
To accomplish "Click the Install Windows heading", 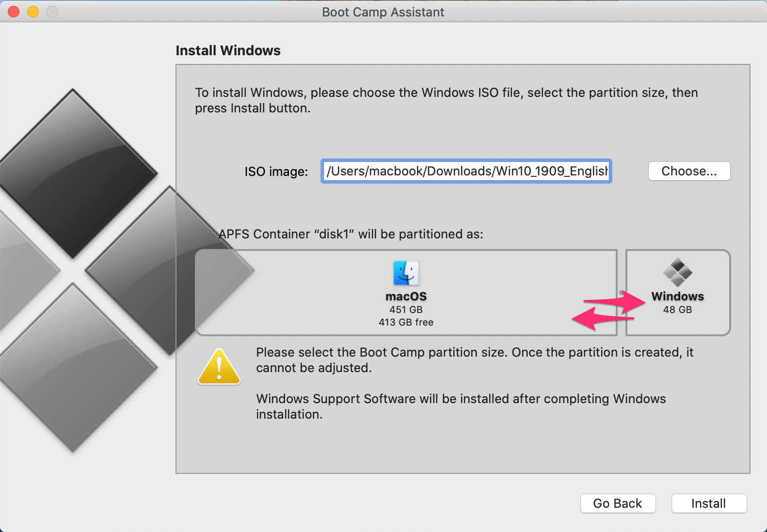I will [228, 50].
